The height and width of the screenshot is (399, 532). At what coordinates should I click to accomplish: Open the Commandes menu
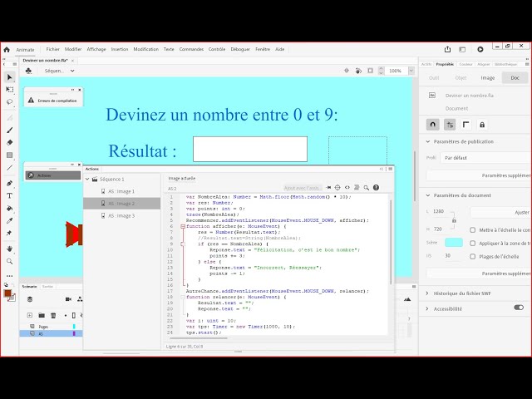click(191, 49)
